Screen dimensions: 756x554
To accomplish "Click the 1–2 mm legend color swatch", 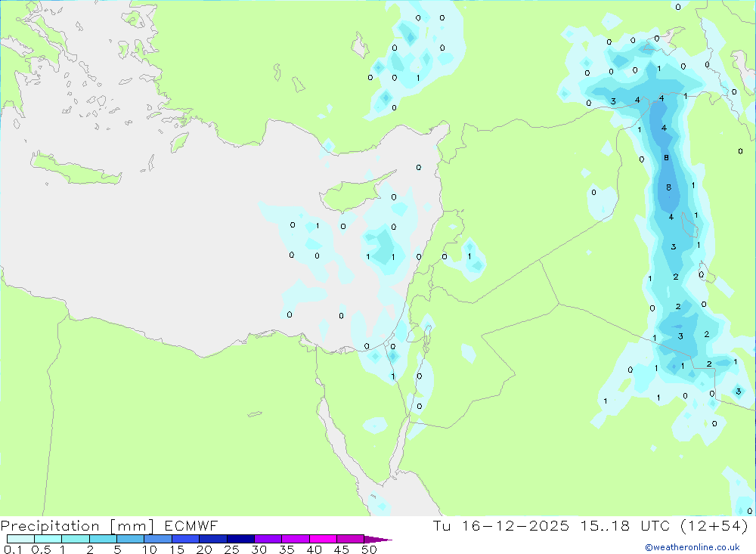I will point(76,539).
